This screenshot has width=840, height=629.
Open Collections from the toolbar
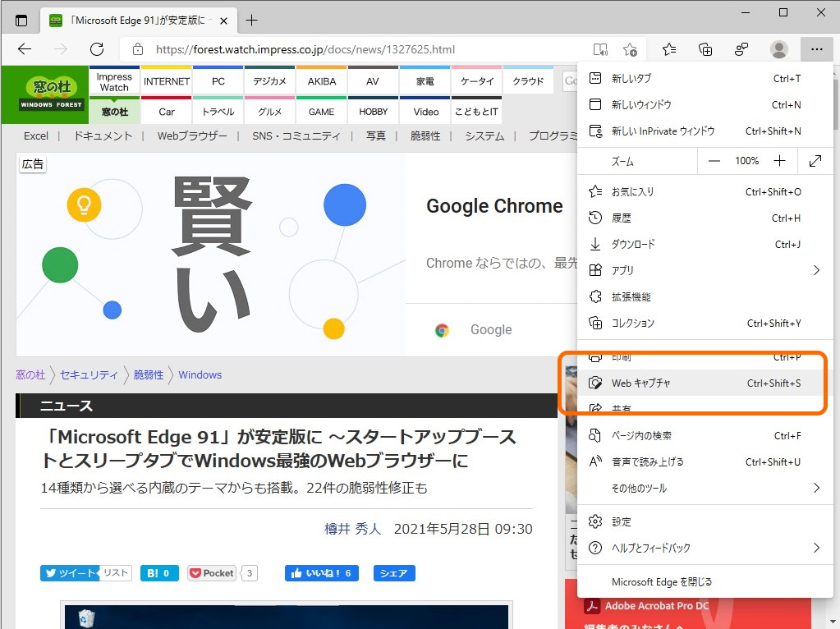coord(705,48)
